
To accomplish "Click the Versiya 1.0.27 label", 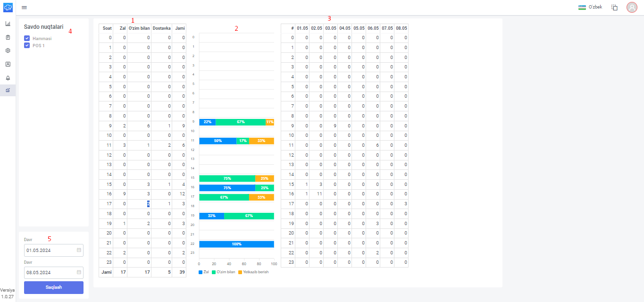I will click(x=8, y=293).
